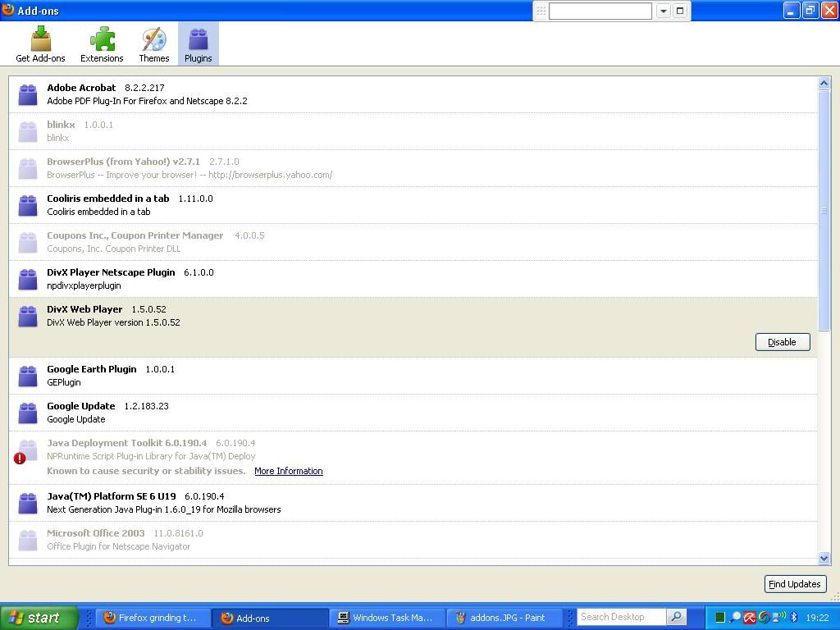
Task: Switch to Windows Task Manager in taskbar
Action: (x=386, y=618)
